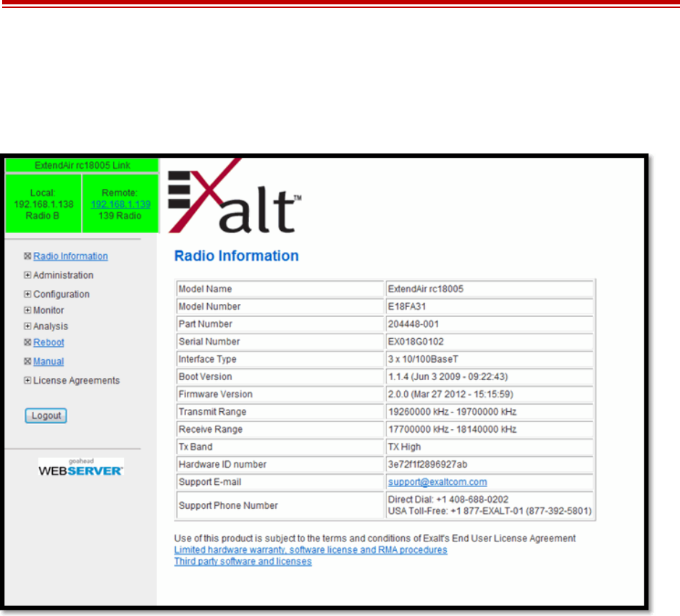Click the GoAhead WebServer logo

(81, 467)
